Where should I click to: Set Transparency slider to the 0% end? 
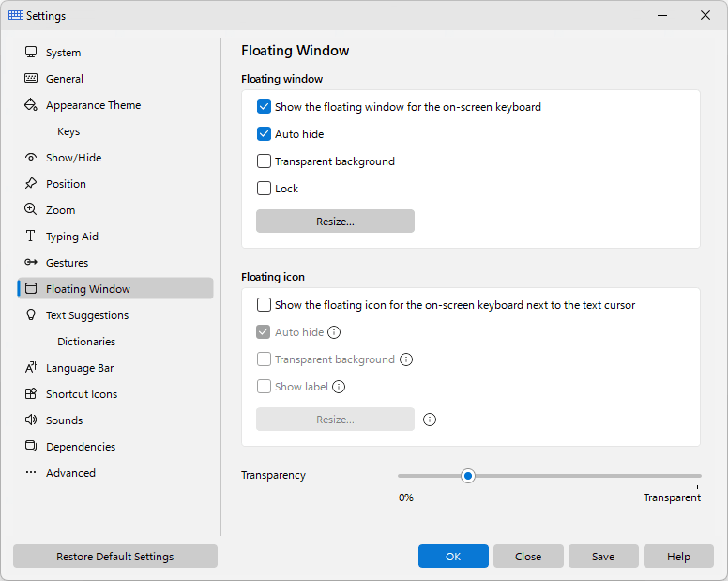click(x=402, y=476)
